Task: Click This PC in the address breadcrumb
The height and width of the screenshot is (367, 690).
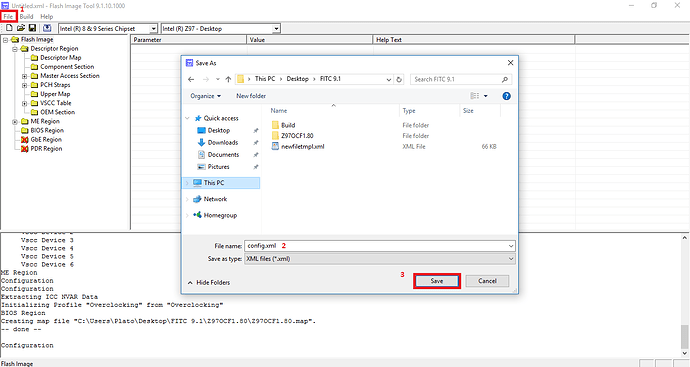Action: pos(265,79)
